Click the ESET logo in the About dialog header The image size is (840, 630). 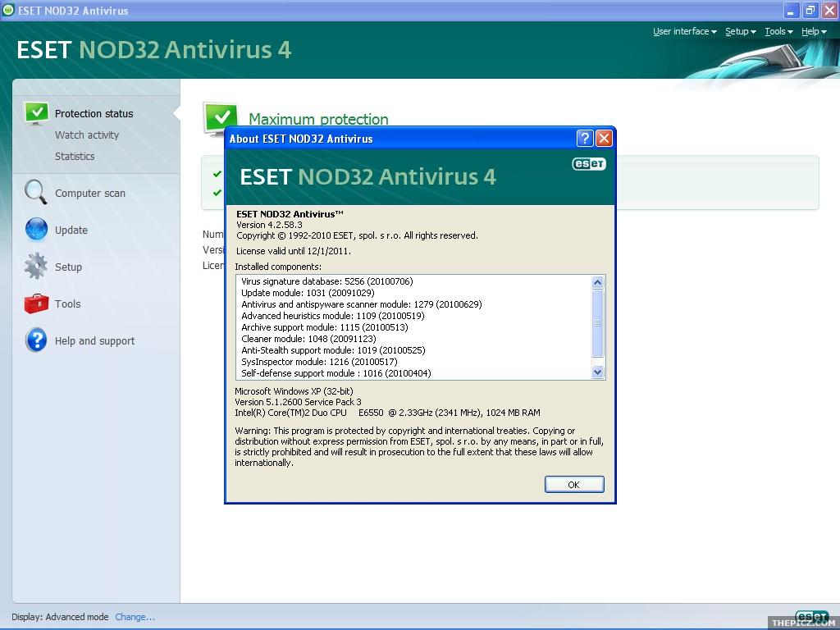click(588, 163)
